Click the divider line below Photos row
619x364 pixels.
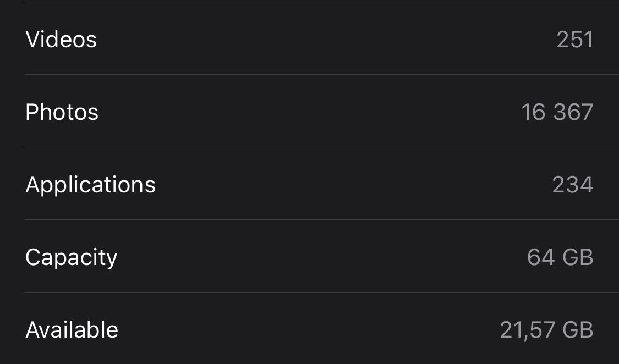pos(322,147)
